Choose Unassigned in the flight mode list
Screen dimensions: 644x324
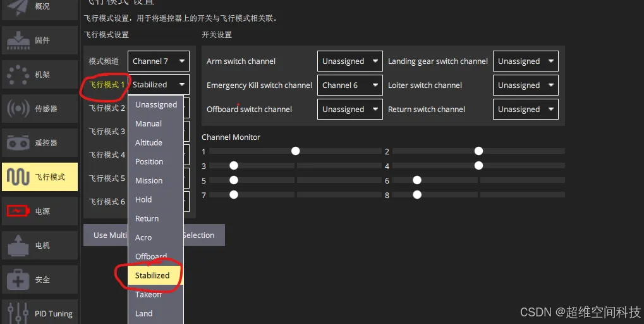(x=155, y=104)
